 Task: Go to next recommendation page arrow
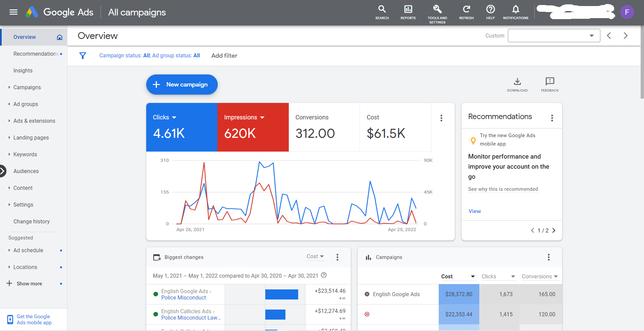coord(554,230)
